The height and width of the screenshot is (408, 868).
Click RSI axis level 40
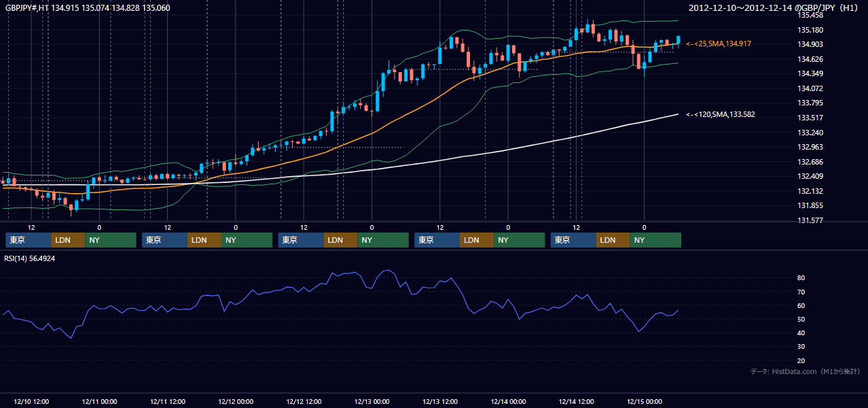pyautogui.click(x=801, y=333)
